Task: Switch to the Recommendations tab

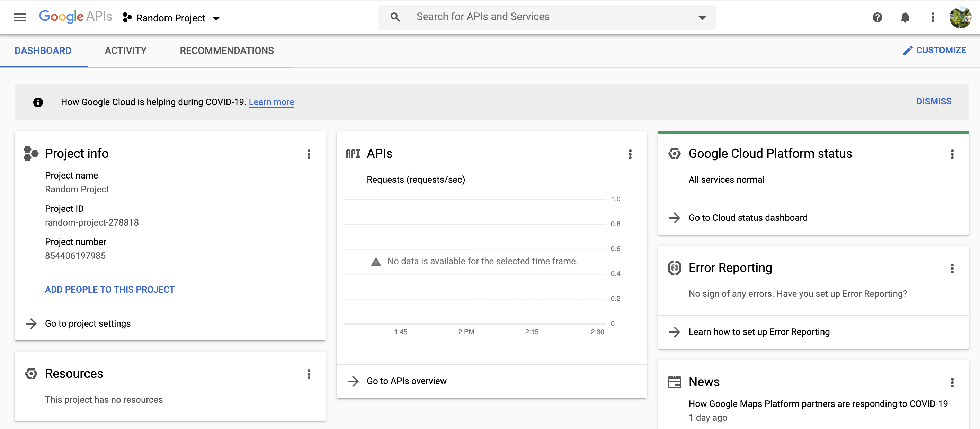Action: (x=227, y=51)
